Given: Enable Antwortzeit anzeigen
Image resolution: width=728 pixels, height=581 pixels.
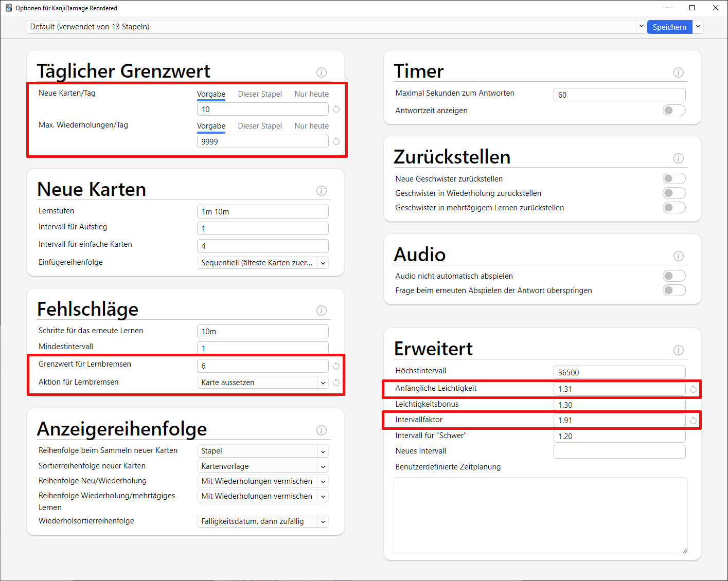Looking at the screenshot, I should coord(674,110).
